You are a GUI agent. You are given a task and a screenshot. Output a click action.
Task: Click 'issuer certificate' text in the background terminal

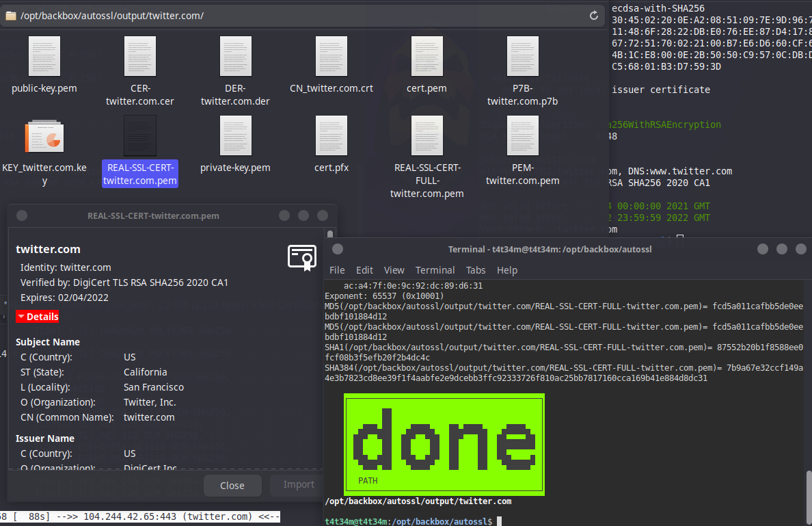661,90
